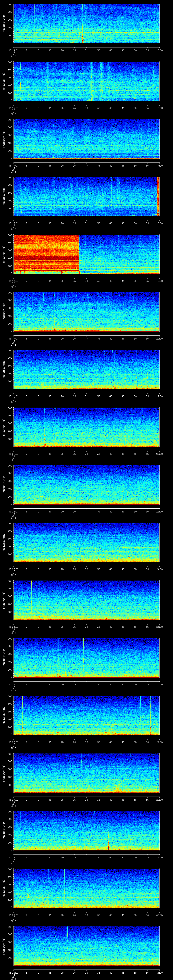Select the spectrogram panel starting at 15:24:00
The width and height of the screenshot is (173, 980).
(87, 600)
